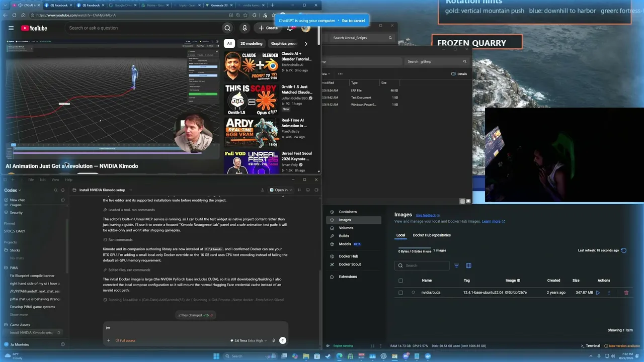Open Docker table column settings

coord(468,265)
